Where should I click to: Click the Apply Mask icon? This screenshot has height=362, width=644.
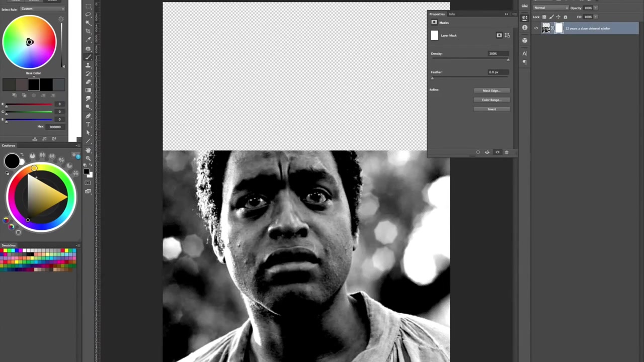(x=487, y=152)
